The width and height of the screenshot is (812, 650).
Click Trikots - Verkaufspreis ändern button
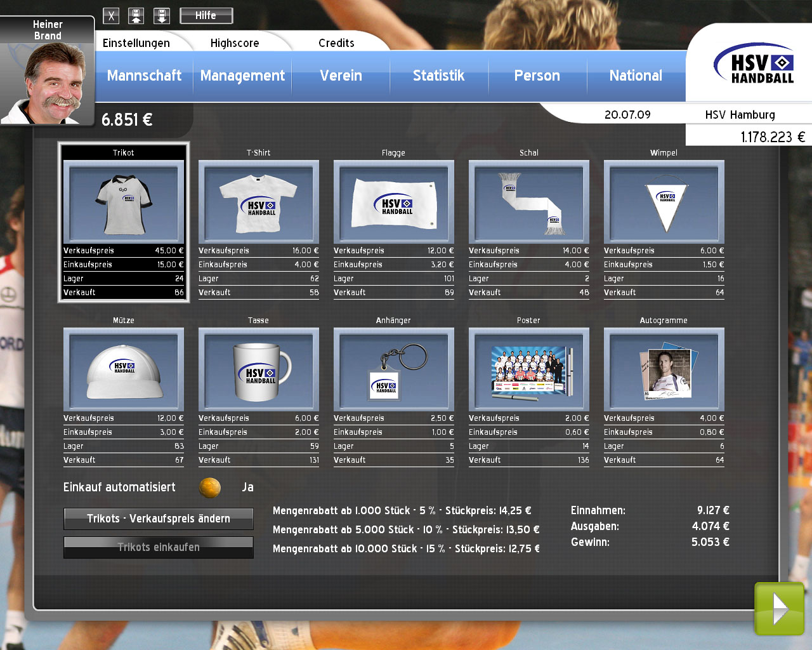[159, 519]
